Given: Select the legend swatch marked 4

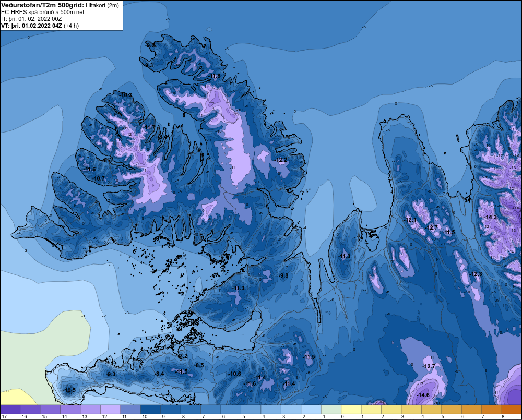Looking at the screenshot, I should (431, 409).
